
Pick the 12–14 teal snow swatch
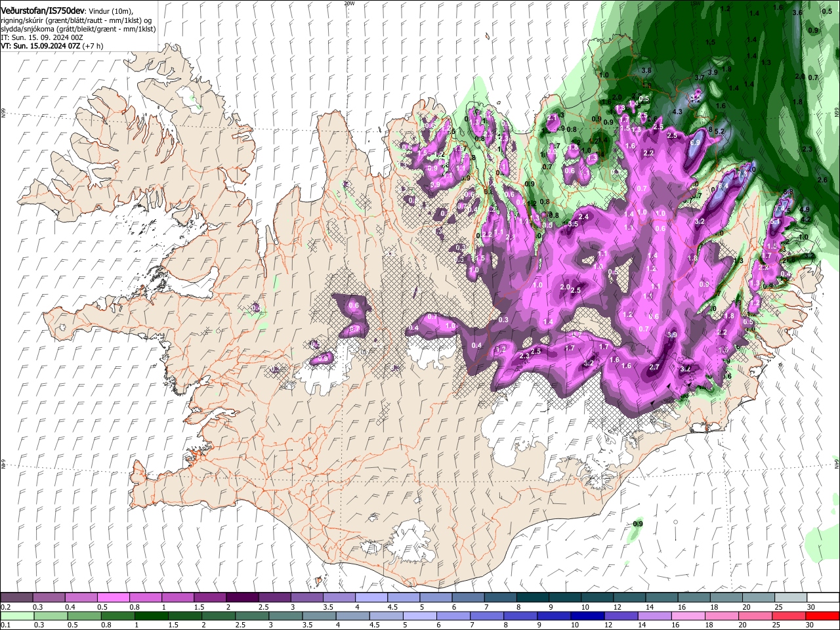pyautogui.click(x=629, y=598)
